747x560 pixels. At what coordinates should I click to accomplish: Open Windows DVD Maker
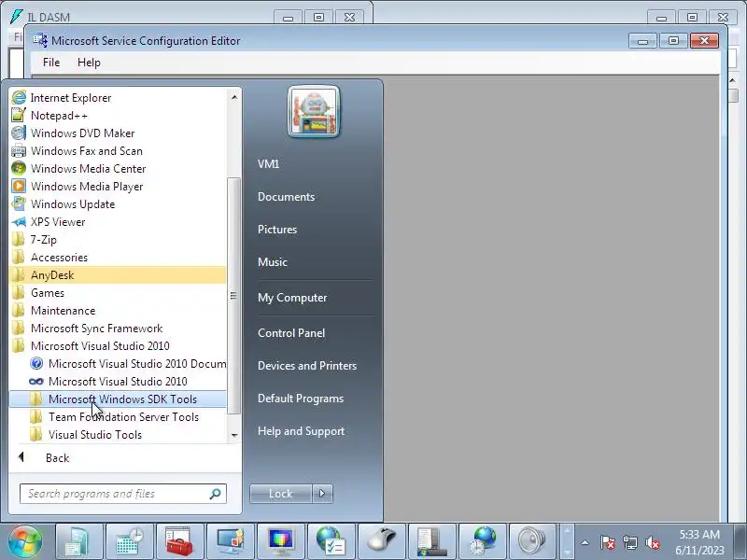[x=118, y=133]
